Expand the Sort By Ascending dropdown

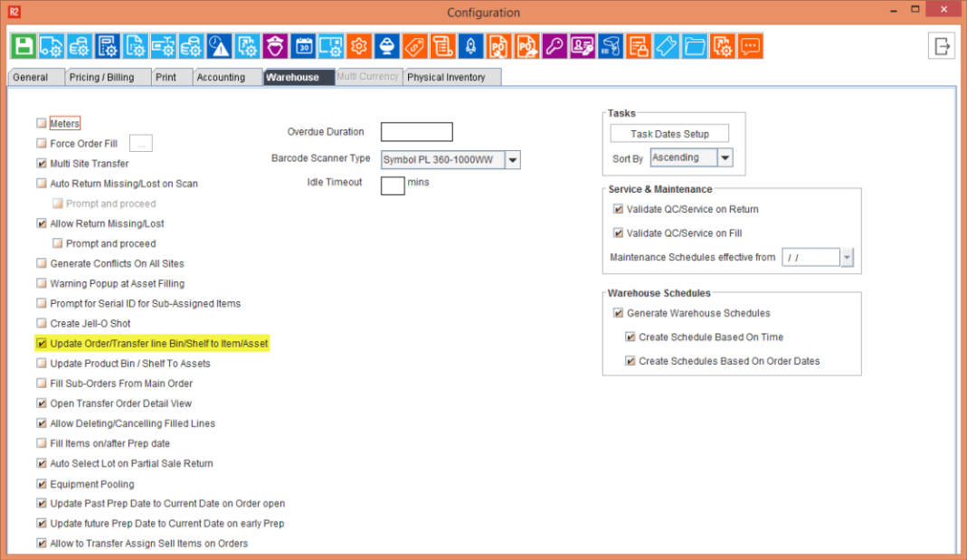pos(725,158)
